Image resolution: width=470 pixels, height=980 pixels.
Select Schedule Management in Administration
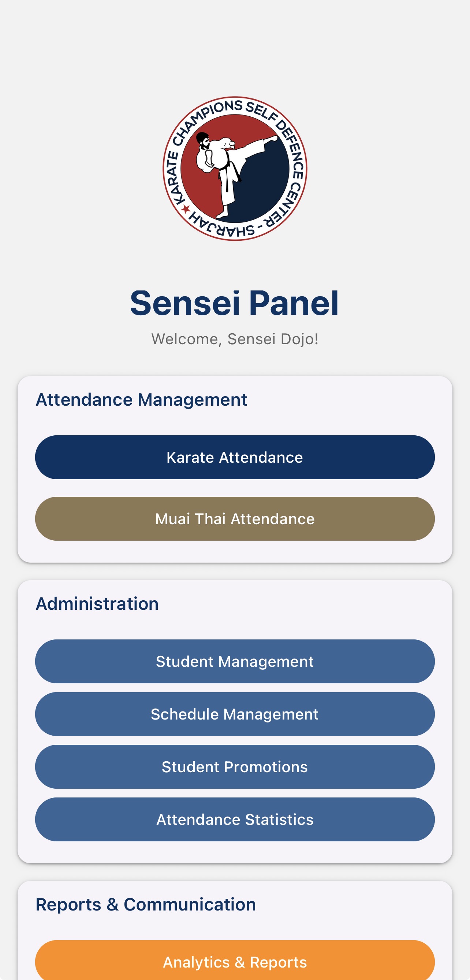click(235, 714)
